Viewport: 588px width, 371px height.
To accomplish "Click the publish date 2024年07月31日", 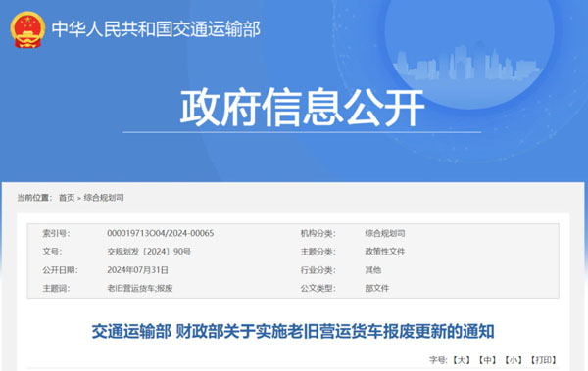I will pos(137,270).
